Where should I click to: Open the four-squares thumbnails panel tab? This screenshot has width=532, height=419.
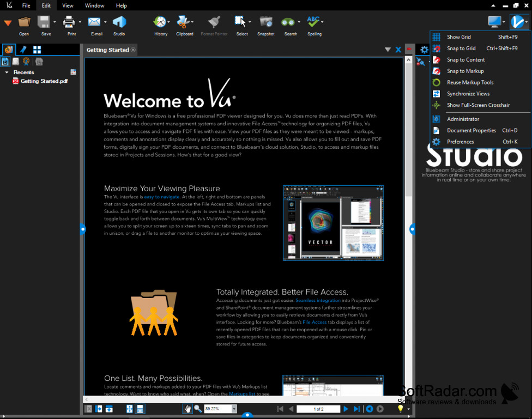click(37, 50)
